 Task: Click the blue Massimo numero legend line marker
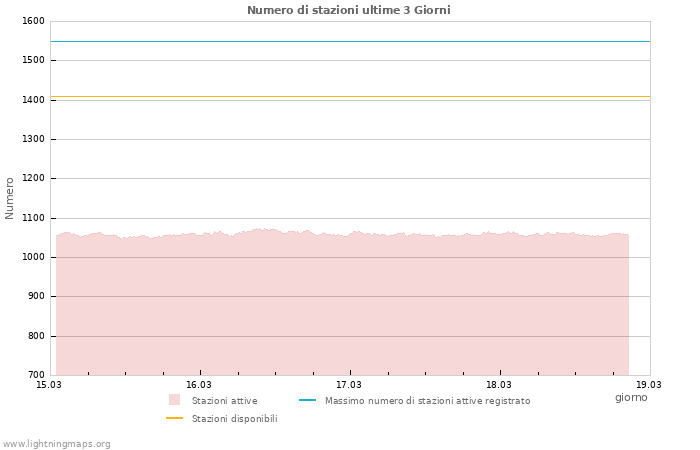[x=307, y=400]
